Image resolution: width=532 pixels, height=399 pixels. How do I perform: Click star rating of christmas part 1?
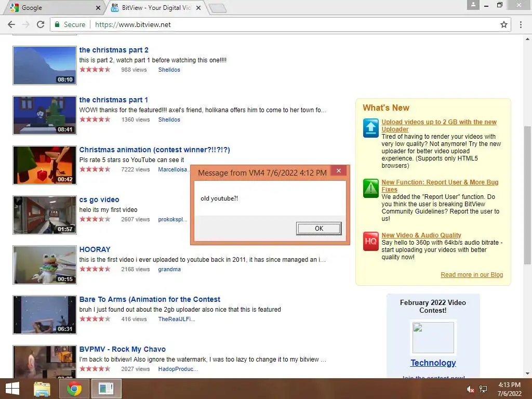95,119
